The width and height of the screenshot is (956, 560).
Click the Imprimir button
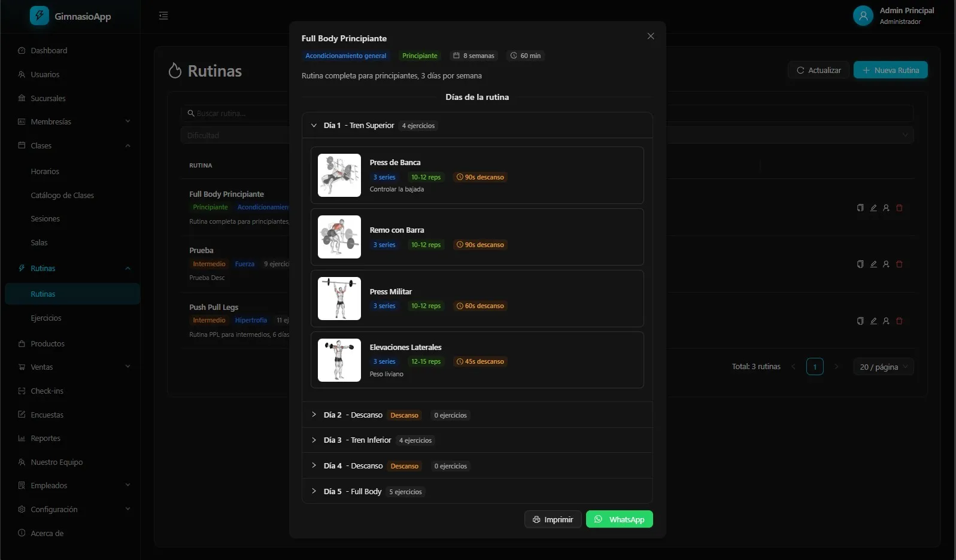coord(553,519)
